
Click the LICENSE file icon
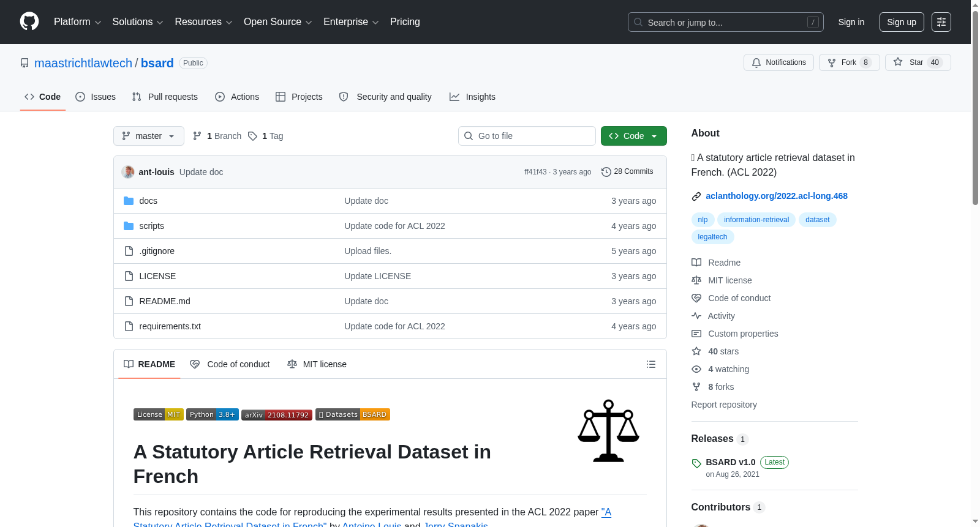pos(129,276)
